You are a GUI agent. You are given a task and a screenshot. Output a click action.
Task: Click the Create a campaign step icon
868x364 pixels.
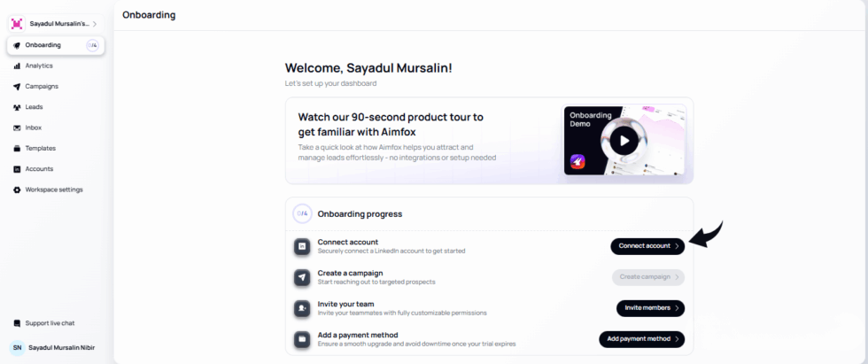pos(302,277)
